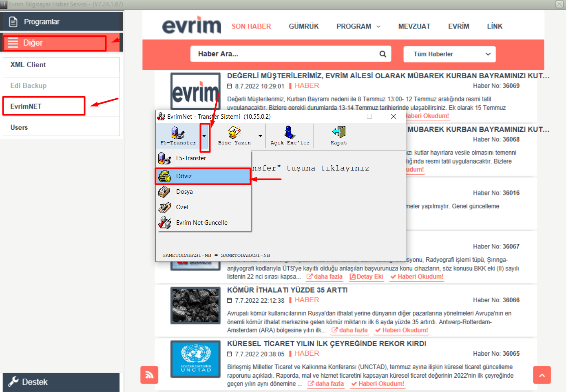The height and width of the screenshot is (392, 566).
Task: Click the search magnifier icon
Action: point(383,54)
